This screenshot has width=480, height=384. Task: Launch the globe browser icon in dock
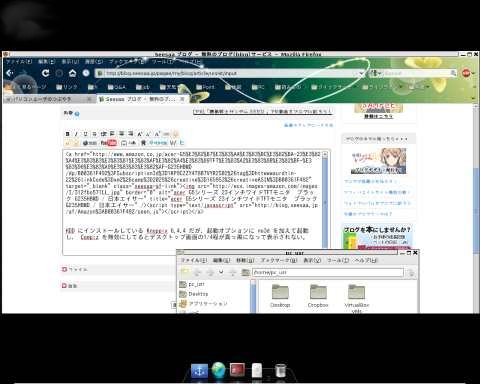(x=219, y=370)
